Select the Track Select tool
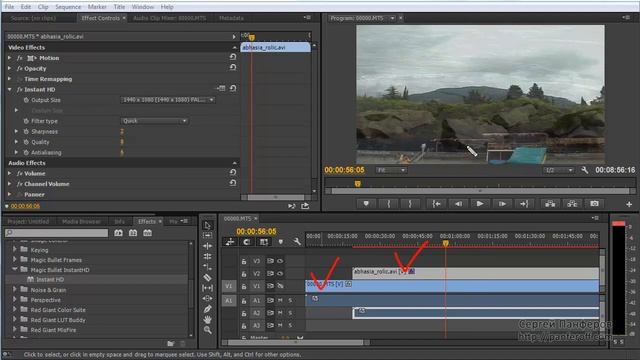The width and height of the screenshot is (640, 360). point(207,236)
